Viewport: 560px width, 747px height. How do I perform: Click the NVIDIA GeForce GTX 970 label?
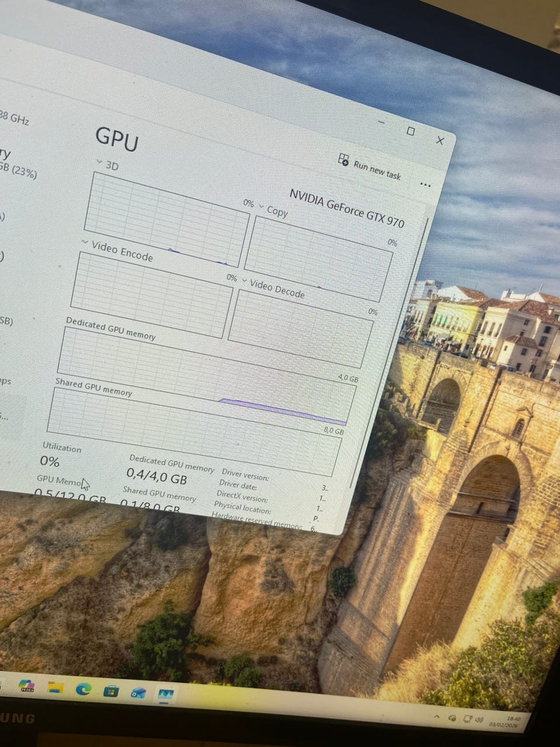346,208
